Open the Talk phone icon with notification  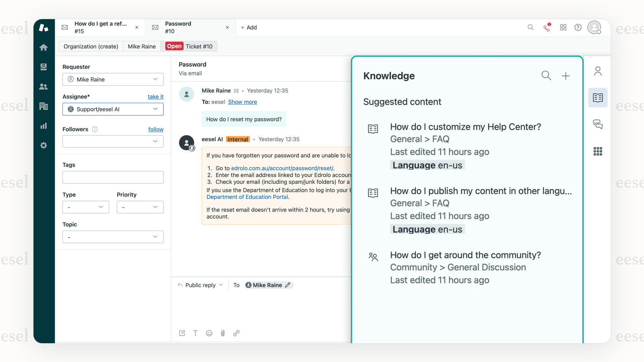tap(547, 28)
